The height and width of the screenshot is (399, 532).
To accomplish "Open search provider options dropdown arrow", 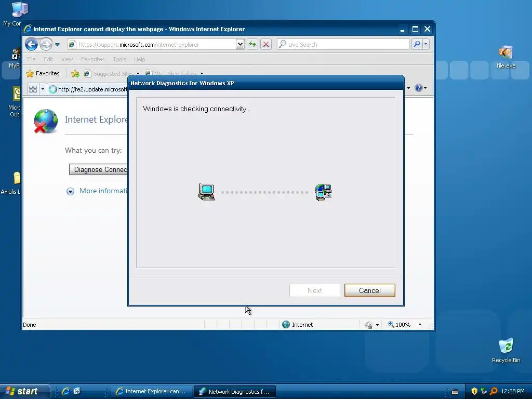I will click(426, 44).
